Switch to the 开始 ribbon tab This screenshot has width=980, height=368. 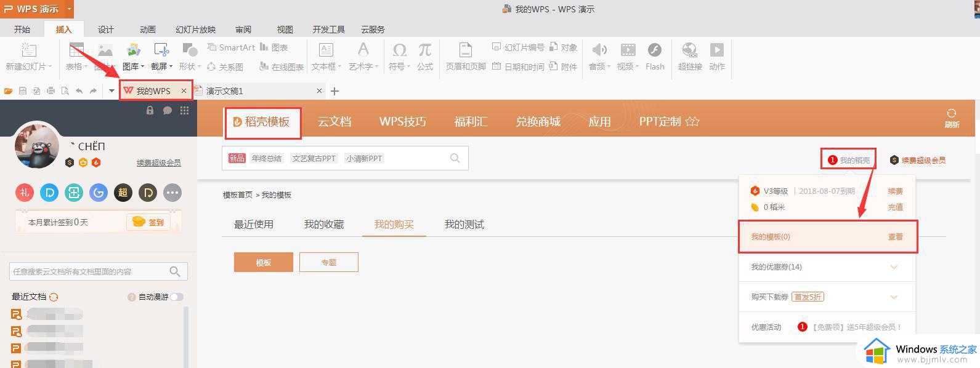click(x=22, y=29)
